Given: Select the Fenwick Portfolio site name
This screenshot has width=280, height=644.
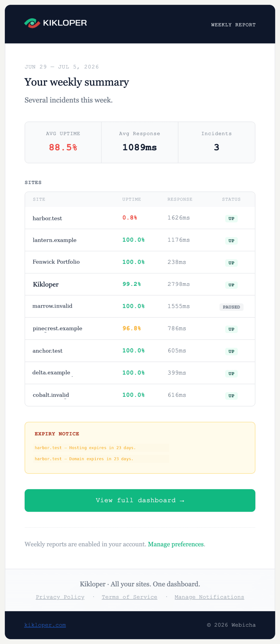Looking at the screenshot, I should click(x=56, y=262).
